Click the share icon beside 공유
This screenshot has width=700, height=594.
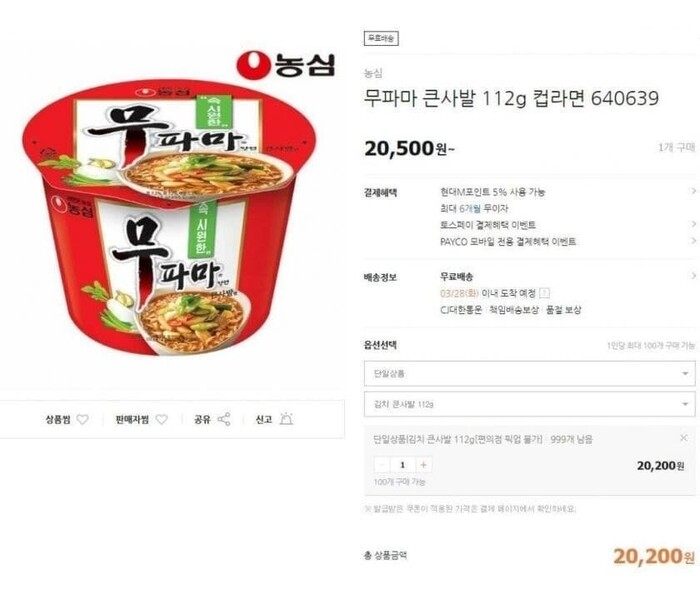[x=224, y=420]
